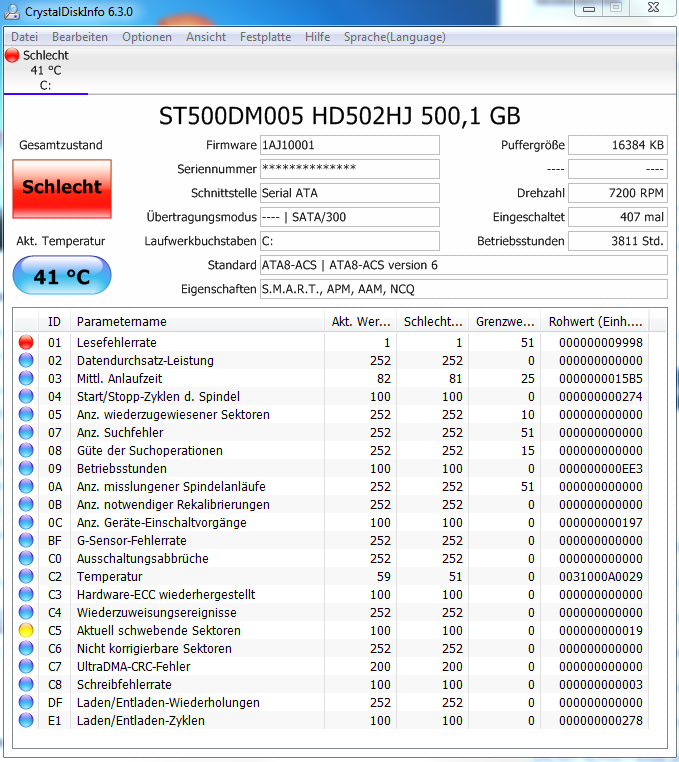The width and height of the screenshot is (679, 762).
Task: Click the Laufwerkbuchstaben field C:
Action: tap(349, 241)
